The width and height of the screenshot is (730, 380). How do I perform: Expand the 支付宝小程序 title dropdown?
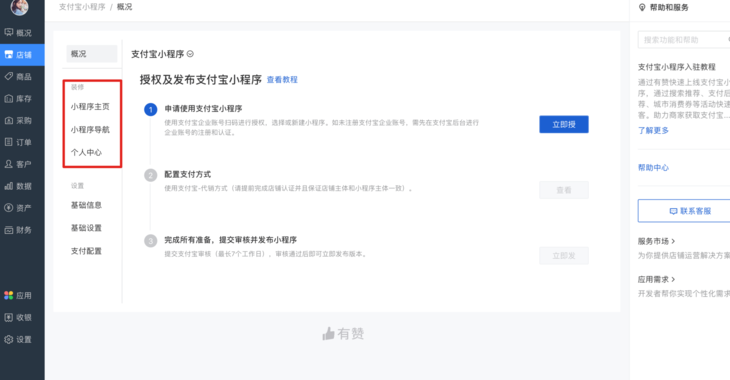click(190, 54)
